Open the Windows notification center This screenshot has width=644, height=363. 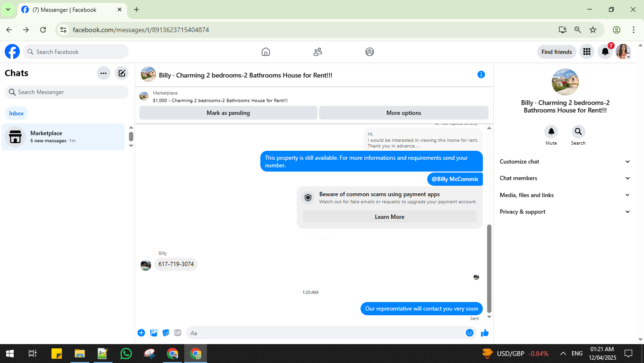pyautogui.click(x=628, y=354)
